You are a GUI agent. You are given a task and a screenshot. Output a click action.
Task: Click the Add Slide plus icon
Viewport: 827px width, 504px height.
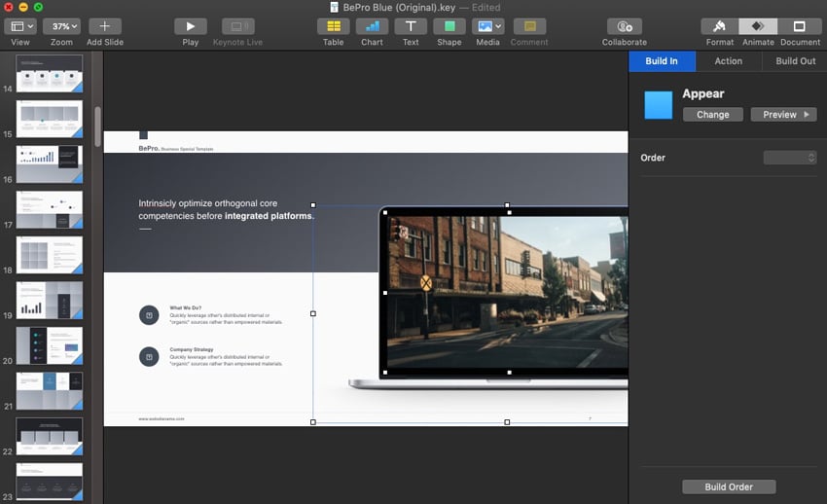[x=105, y=27]
